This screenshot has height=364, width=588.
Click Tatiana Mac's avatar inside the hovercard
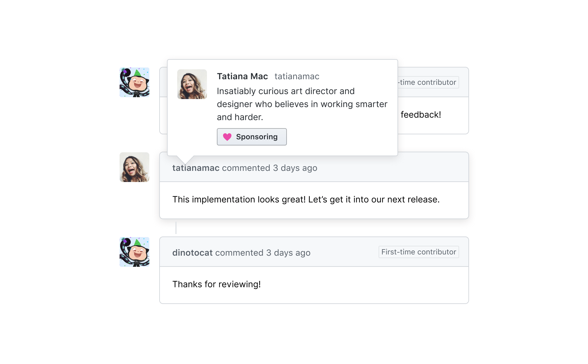[x=192, y=84]
